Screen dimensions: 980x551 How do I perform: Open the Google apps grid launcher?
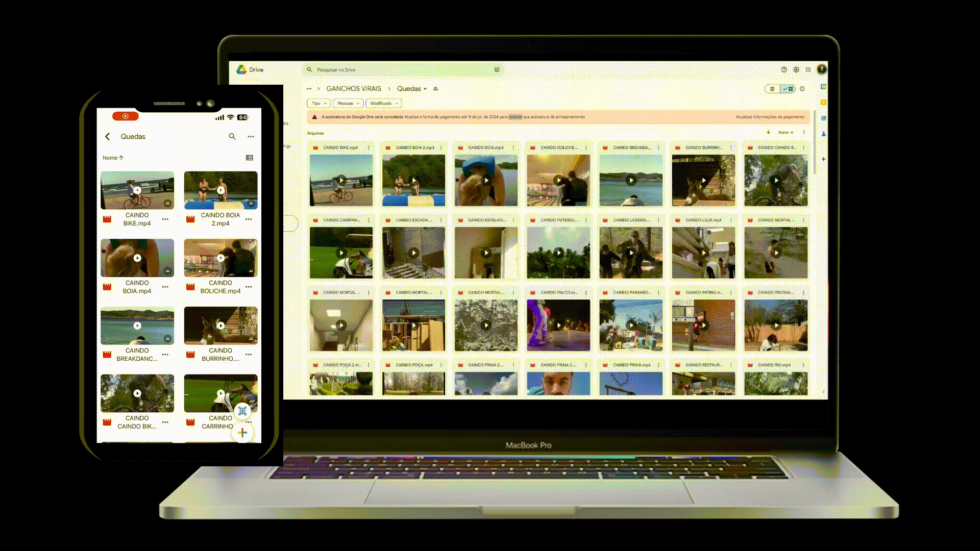[808, 69]
